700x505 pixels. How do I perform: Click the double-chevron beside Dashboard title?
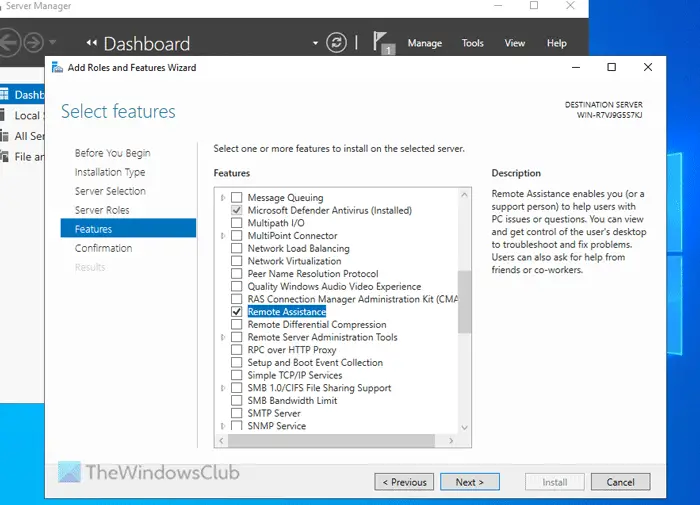pos(92,43)
